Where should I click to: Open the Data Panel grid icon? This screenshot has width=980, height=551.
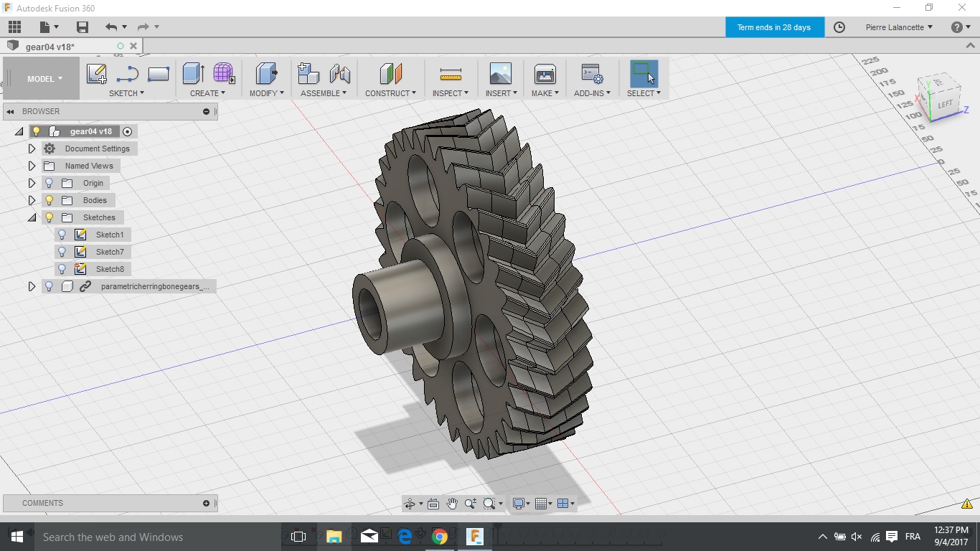point(14,27)
